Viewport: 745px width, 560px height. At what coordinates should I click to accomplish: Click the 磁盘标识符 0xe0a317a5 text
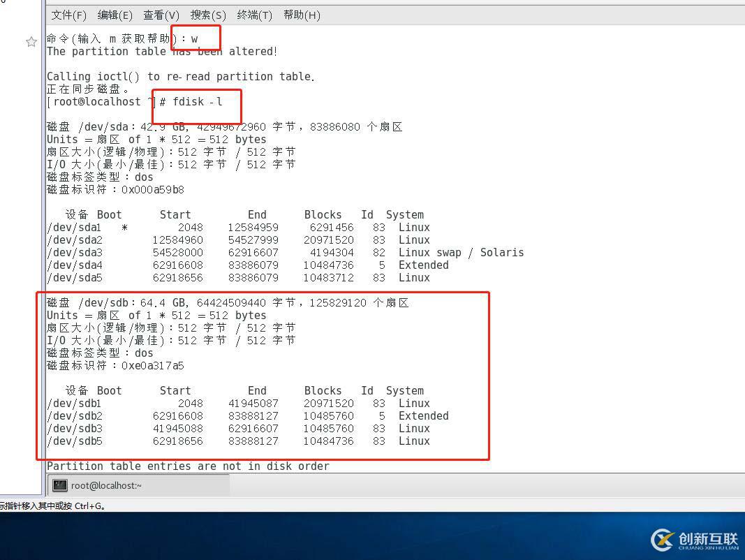(115, 365)
